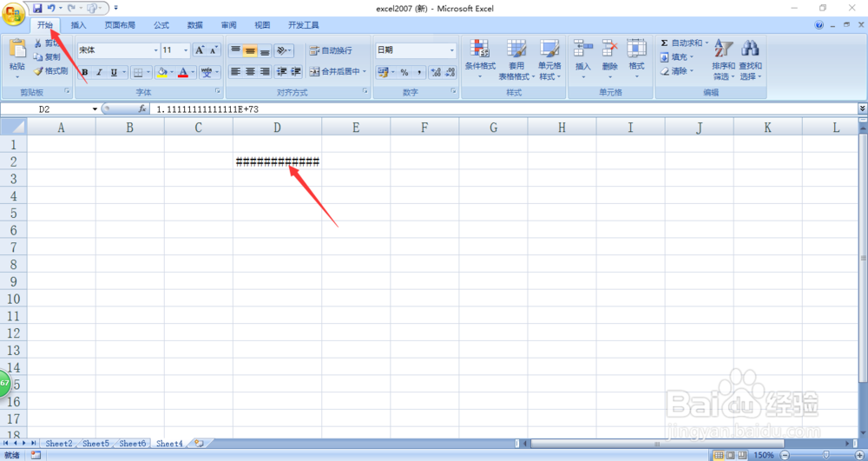Set align text left

[236, 72]
